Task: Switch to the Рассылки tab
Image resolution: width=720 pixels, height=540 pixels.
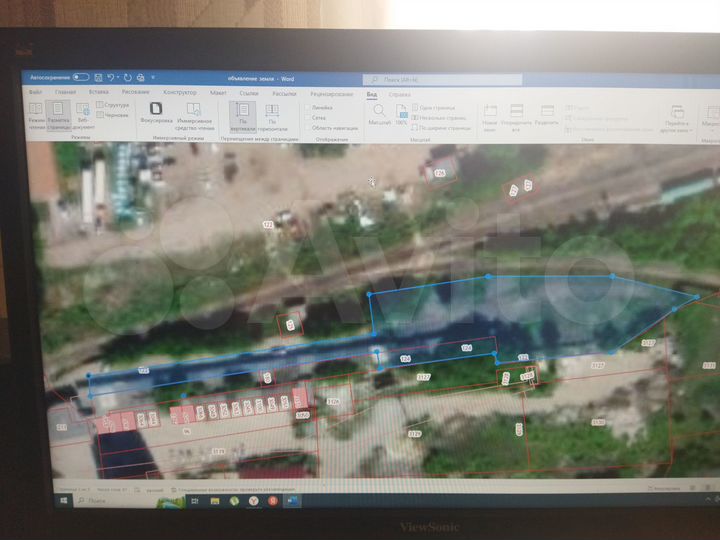Action: coord(284,94)
